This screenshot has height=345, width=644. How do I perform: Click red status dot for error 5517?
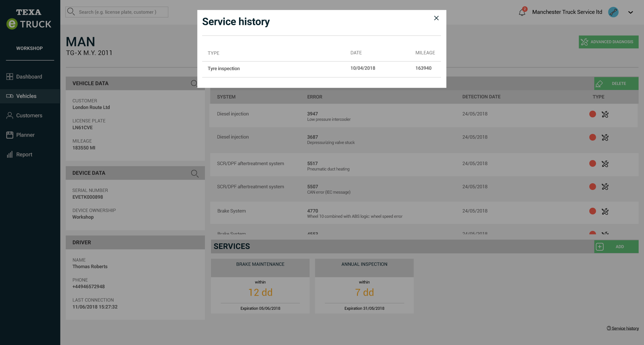coord(593,163)
